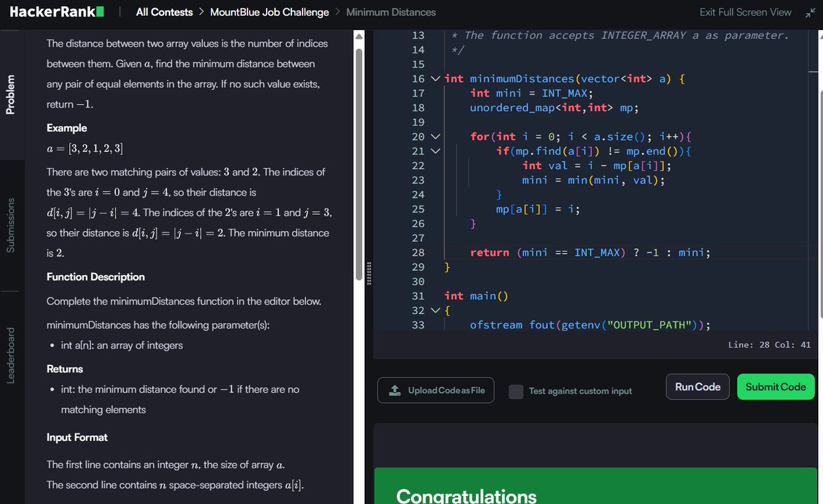Click Exit Full Screen View
This screenshot has height=504, width=823.
click(x=746, y=12)
